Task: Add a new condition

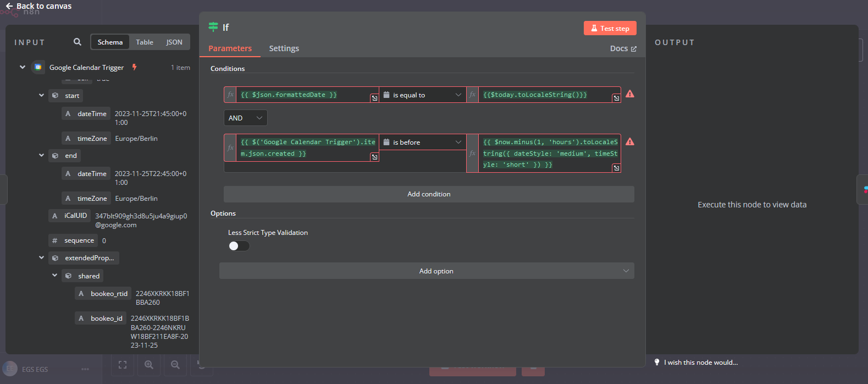Action: pyautogui.click(x=429, y=194)
